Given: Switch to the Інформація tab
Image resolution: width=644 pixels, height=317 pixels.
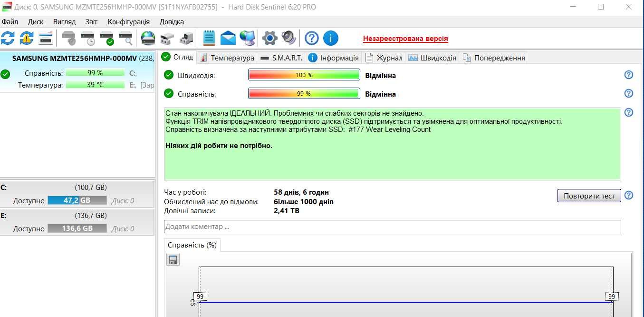Looking at the screenshot, I should 333,58.
